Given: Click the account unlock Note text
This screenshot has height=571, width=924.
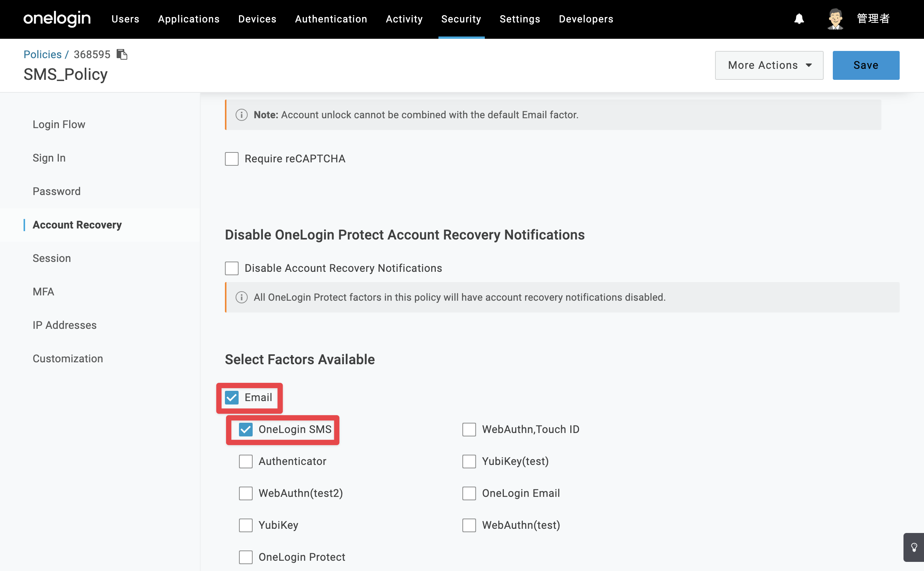Looking at the screenshot, I should [x=416, y=115].
